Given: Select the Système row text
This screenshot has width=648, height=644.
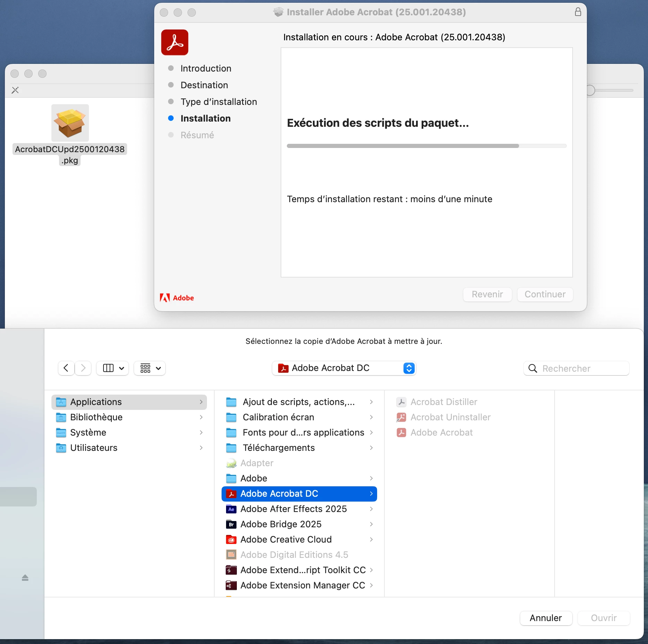Looking at the screenshot, I should [x=88, y=432].
